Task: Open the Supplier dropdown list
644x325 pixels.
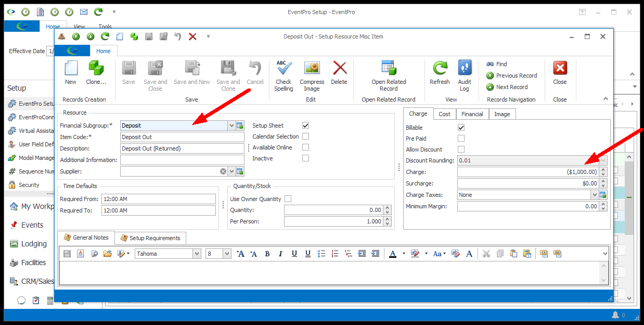Action: click(x=231, y=171)
